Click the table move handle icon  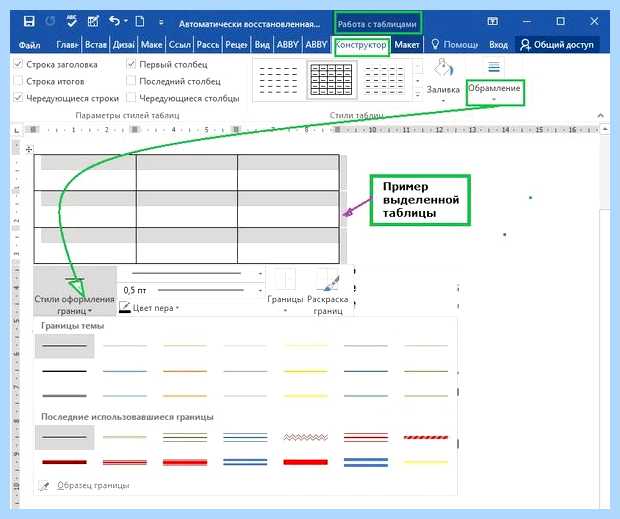coord(28,149)
